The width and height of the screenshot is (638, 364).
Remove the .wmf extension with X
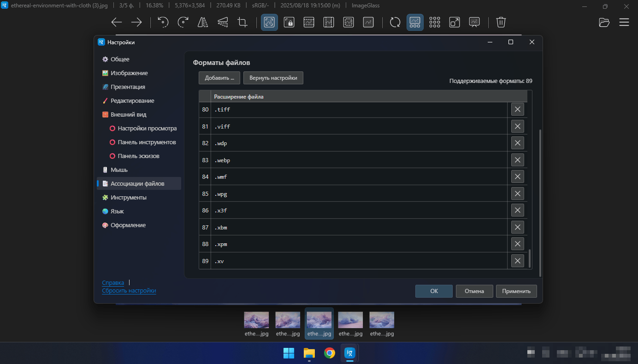[x=518, y=177]
